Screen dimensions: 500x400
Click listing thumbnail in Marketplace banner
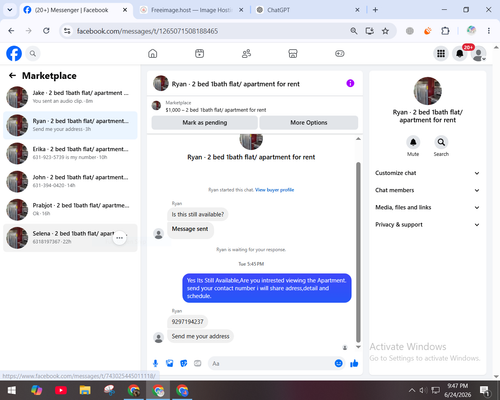click(156, 105)
